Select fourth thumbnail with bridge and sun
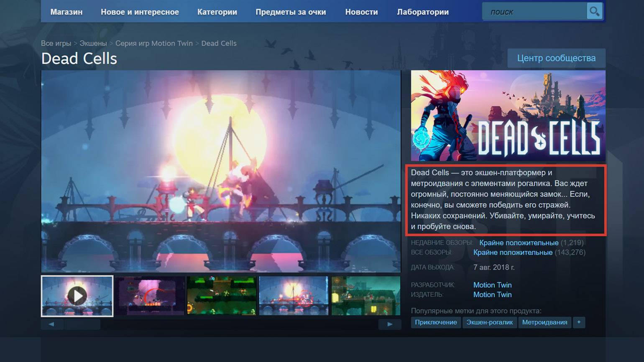The image size is (644, 362). point(294,296)
